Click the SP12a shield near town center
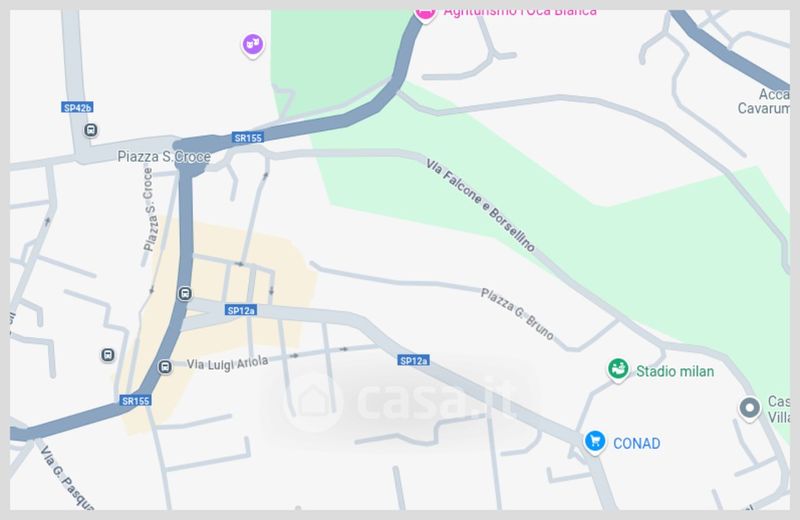The image size is (800, 520). (241, 310)
